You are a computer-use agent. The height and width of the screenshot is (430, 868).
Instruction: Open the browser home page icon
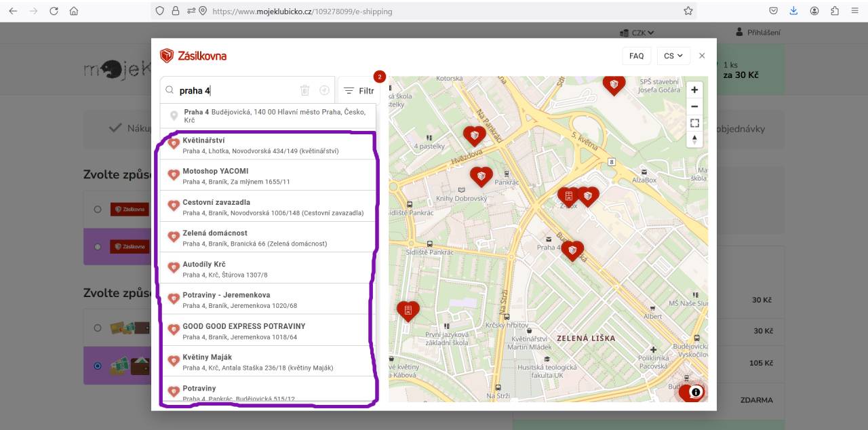74,11
